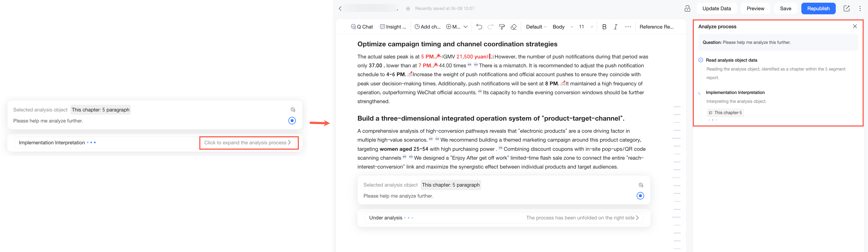The width and height of the screenshot is (868, 252).
Task: Click the This chapter·5 tag in panel
Action: [x=725, y=113]
